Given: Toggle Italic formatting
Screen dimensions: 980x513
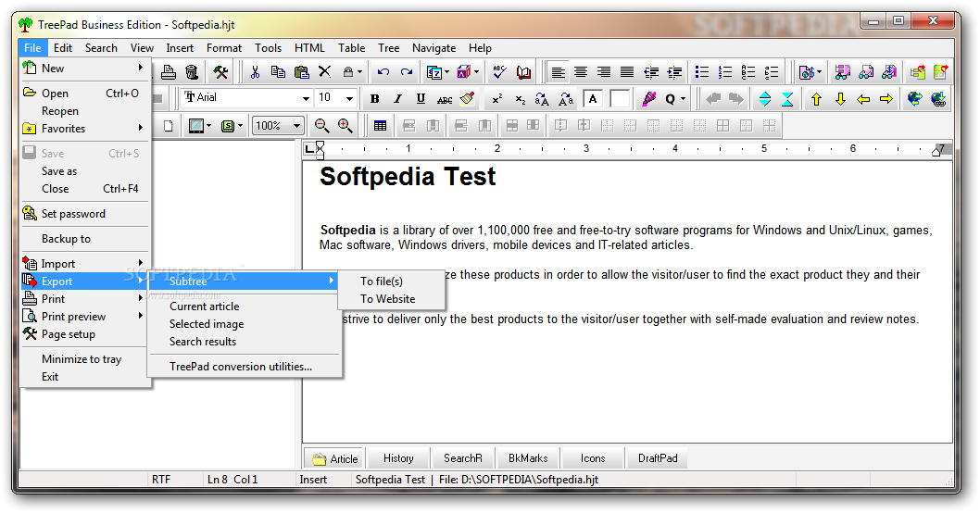Looking at the screenshot, I should coord(397,99).
